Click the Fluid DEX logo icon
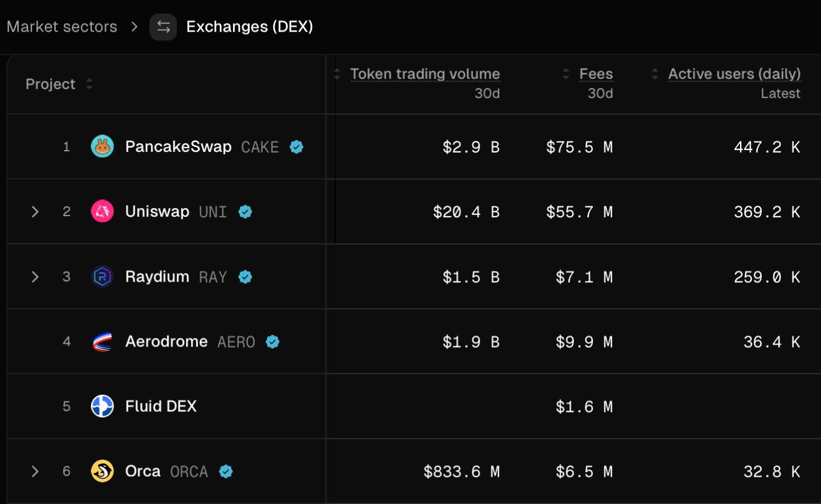This screenshot has width=821, height=504. 102,406
